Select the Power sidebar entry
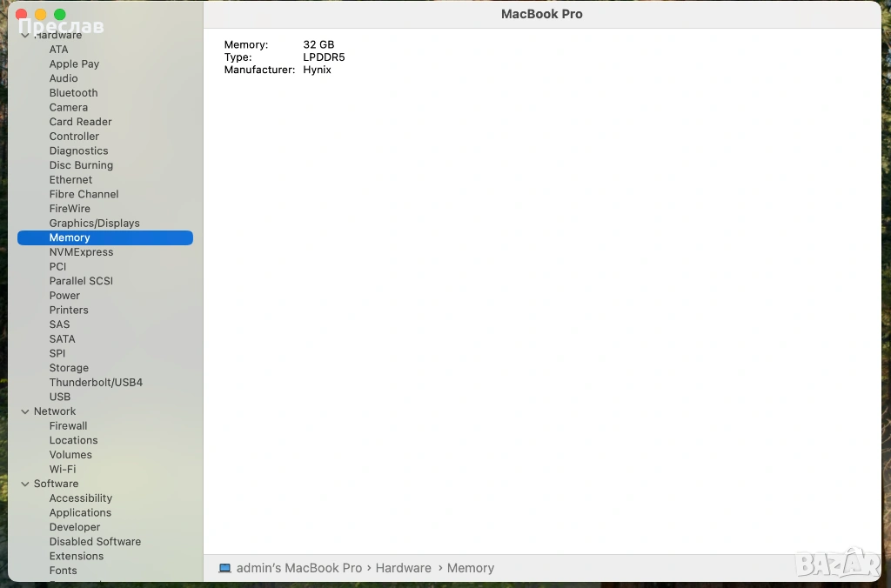The width and height of the screenshot is (891, 588). coord(64,296)
